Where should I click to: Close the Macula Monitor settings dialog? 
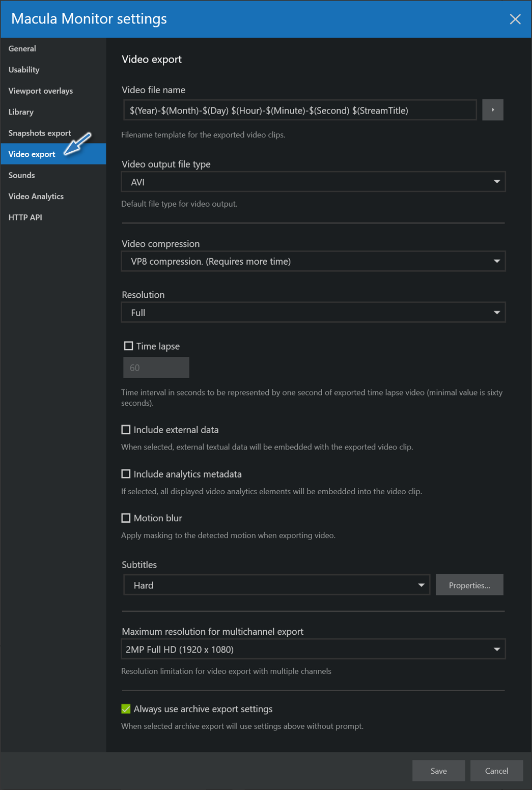coord(515,19)
